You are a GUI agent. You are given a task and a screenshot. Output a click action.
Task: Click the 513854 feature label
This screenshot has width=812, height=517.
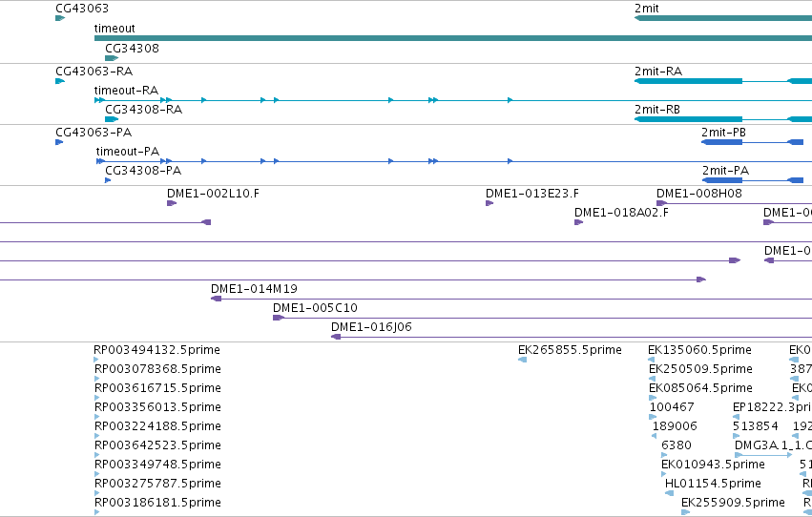click(x=755, y=426)
